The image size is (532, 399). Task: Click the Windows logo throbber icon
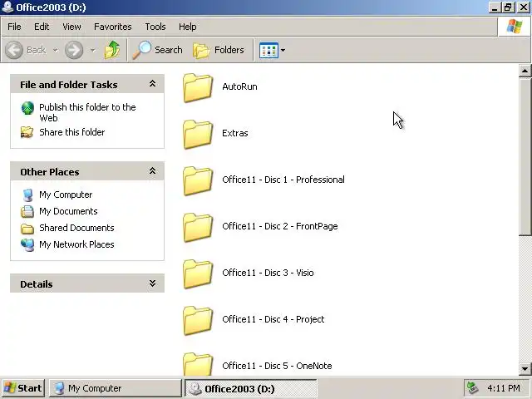tap(515, 27)
